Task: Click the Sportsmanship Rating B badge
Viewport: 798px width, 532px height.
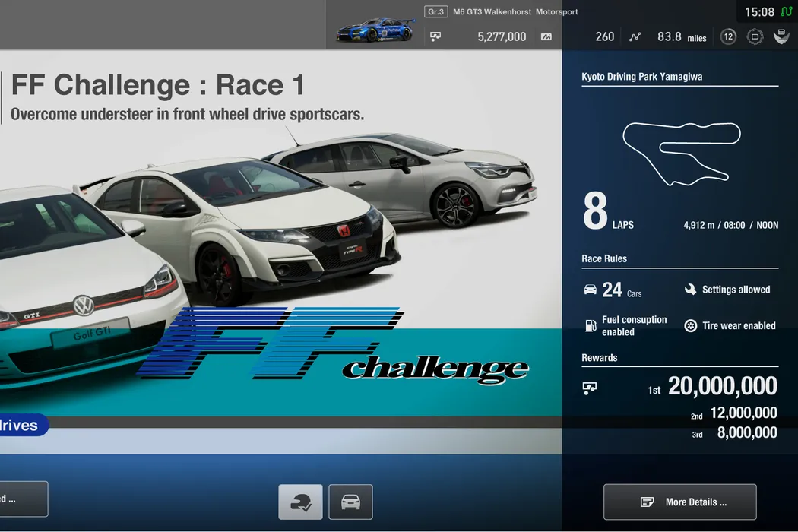Action: 781,36
